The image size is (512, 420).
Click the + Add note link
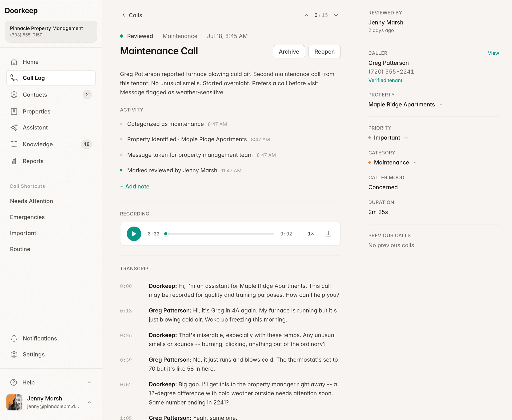point(135,186)
